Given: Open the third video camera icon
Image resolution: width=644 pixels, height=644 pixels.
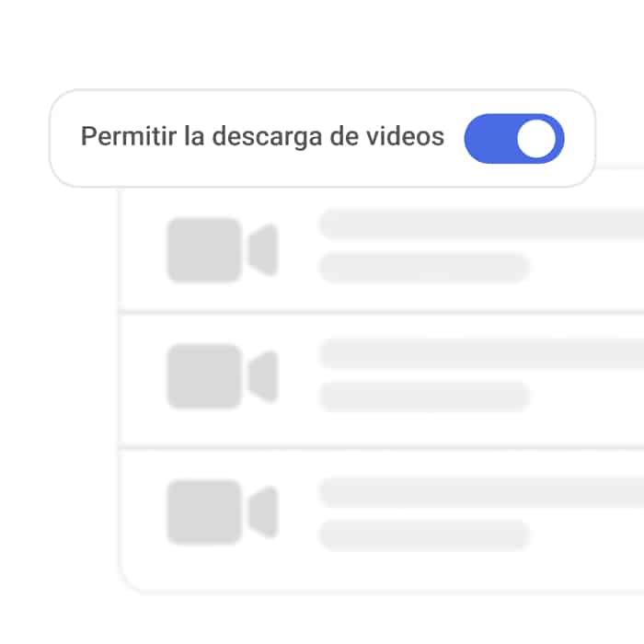Looking at the screenshot, I should coord(223,512).
